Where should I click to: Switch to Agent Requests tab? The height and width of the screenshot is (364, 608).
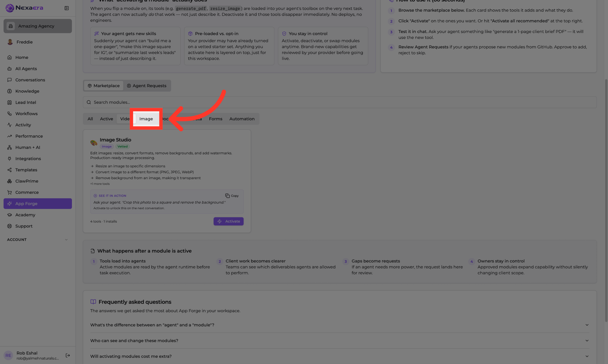(146, 86)
